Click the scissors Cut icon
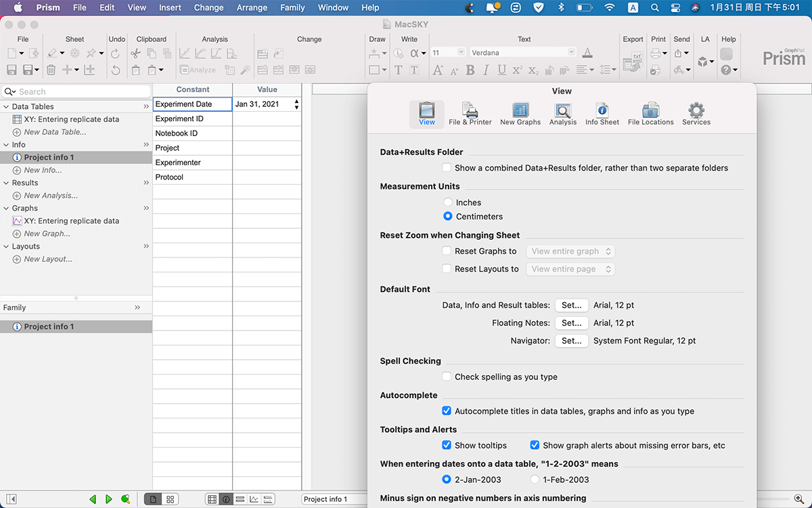 135,54
